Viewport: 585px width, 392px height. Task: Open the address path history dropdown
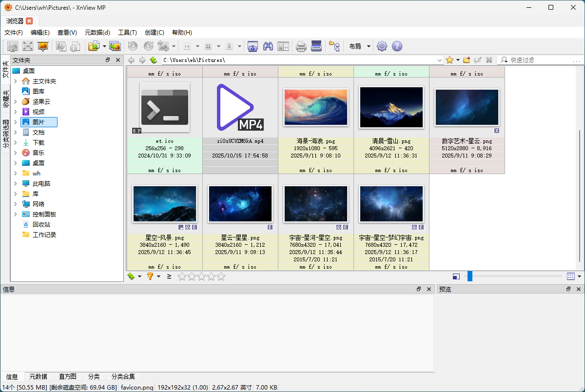[x=439, y=60]
